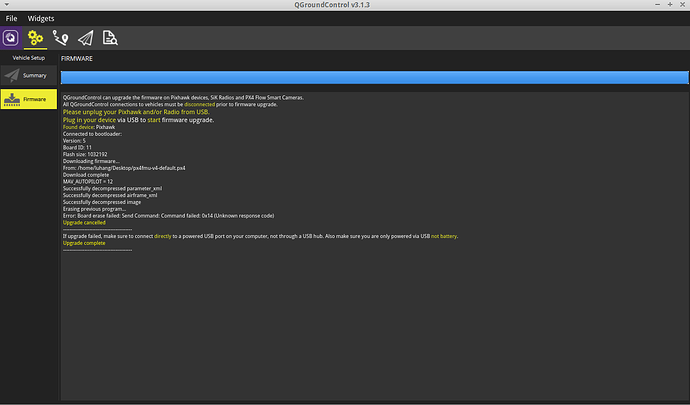Click the 'Flash size: 1032192' line
690x405 pixels.
click(x=85, y=155)
